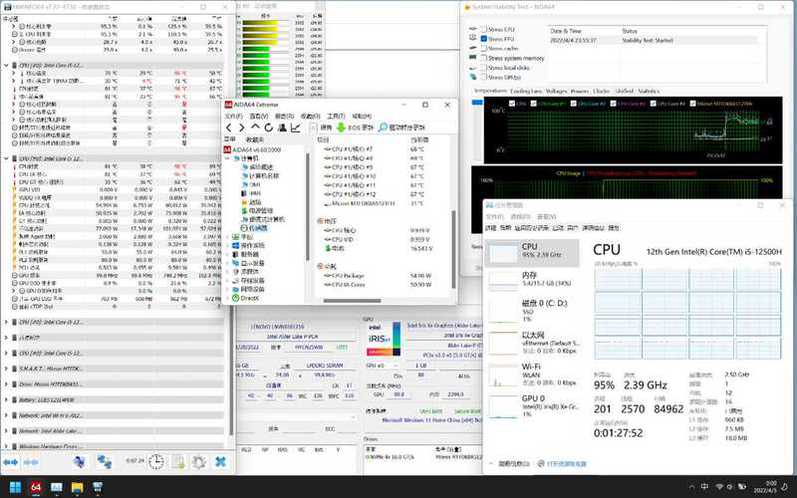Viewport: 797px width, 498px height.
Task: Enable Stress GPU(s) checkbox
Action: 484,77
